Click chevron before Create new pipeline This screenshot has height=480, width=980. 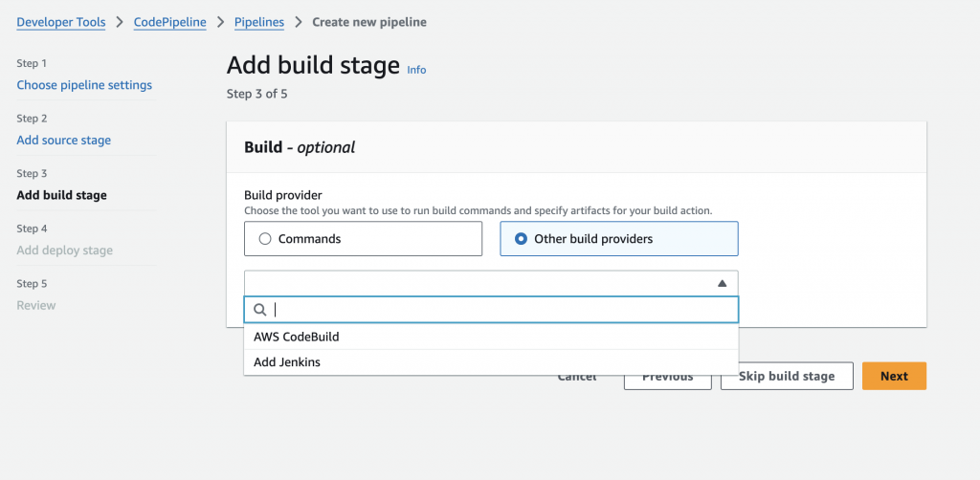pyautogui.click(x=298, y=22)
